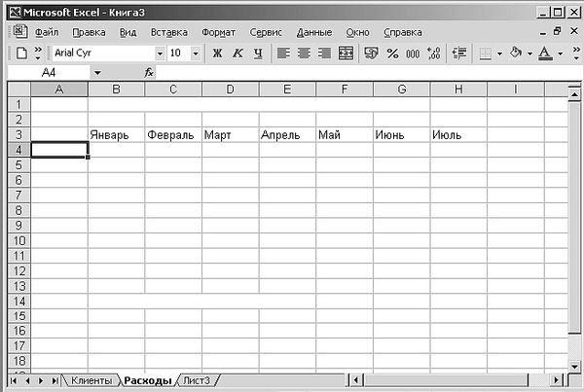Open the Формат menu
This screenshot has height=392, width=584.
(x=218, y=32)
